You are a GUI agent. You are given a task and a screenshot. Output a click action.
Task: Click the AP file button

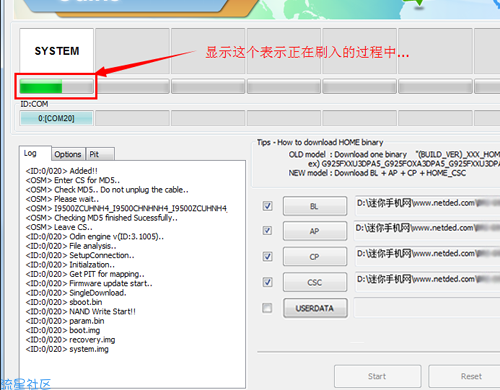tap(315, 231)
